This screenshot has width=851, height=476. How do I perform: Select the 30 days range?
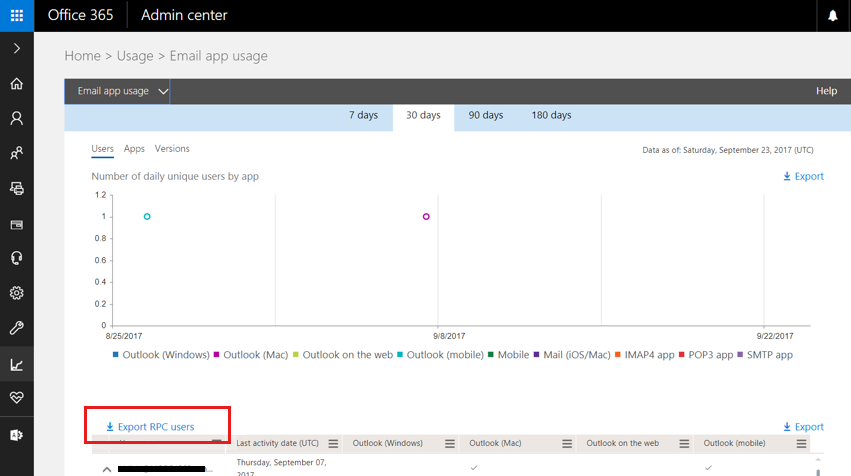(x=423, y=115)
